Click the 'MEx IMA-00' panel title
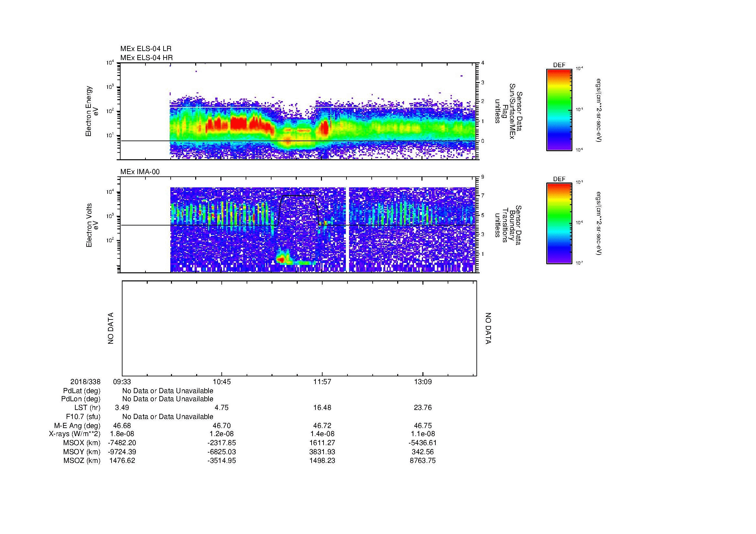The height and width of the screenshot is (534, 756). (x=140, y=172)
